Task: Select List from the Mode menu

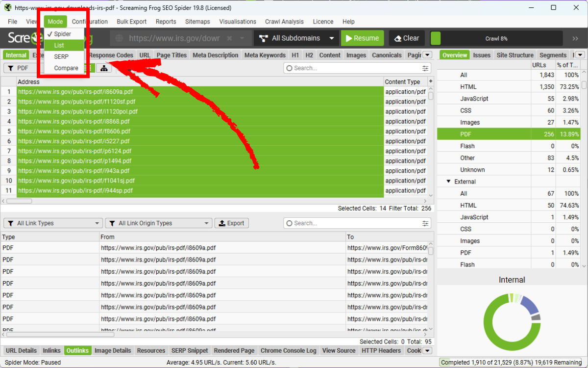Action: 62,45
